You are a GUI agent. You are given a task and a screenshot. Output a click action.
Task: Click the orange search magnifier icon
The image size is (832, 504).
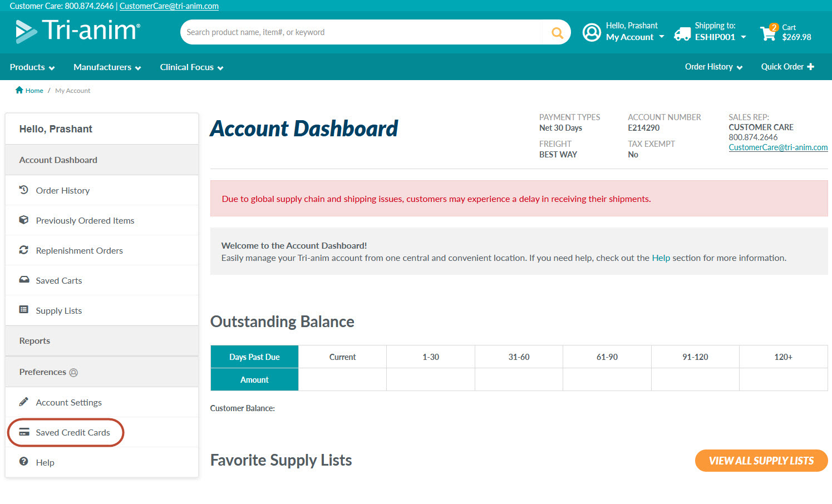[x=557, y=32]
